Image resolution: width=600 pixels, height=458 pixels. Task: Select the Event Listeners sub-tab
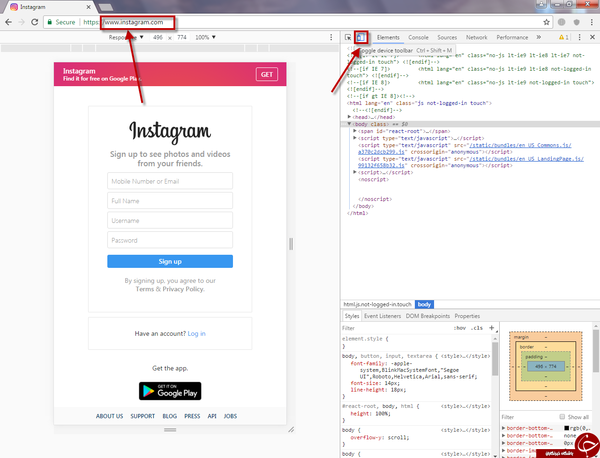click(x=382, y=316)
